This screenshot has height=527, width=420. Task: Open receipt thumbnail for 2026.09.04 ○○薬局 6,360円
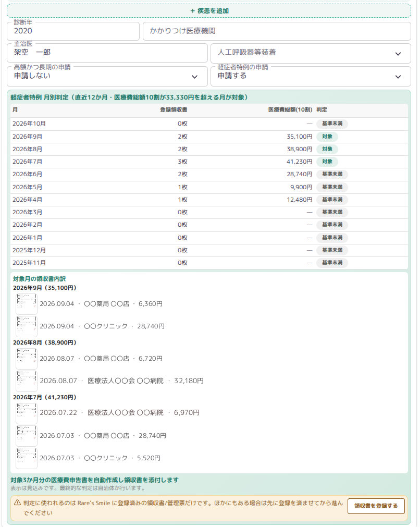[x=27, y=304]
